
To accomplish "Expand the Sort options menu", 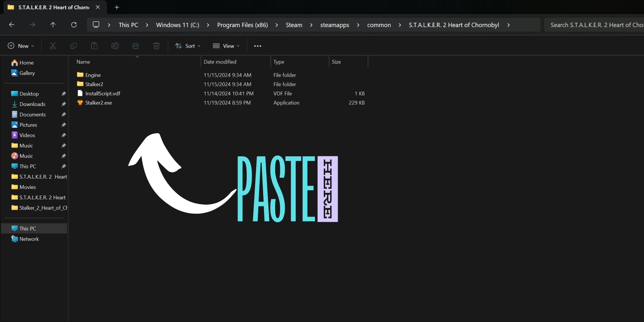I will click(188, 46).
